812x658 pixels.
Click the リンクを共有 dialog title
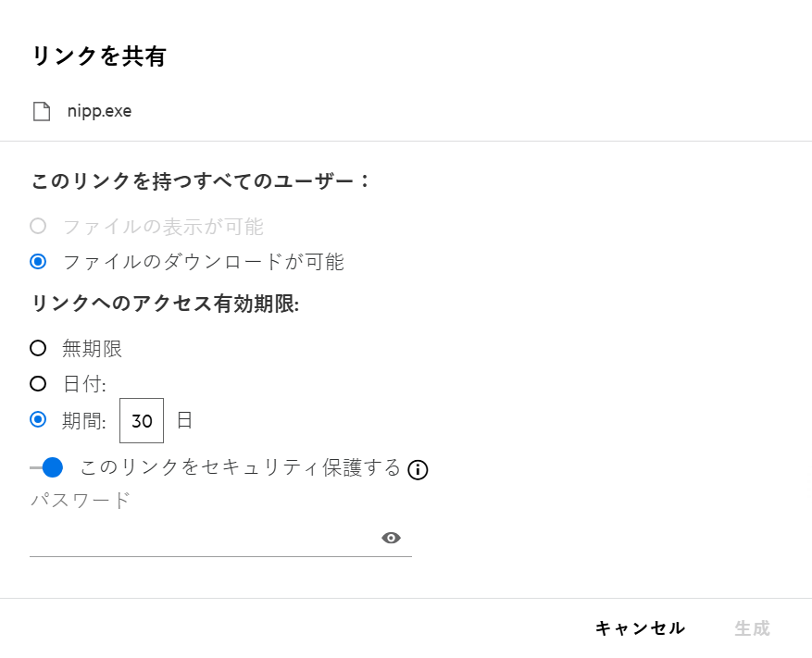98,56
